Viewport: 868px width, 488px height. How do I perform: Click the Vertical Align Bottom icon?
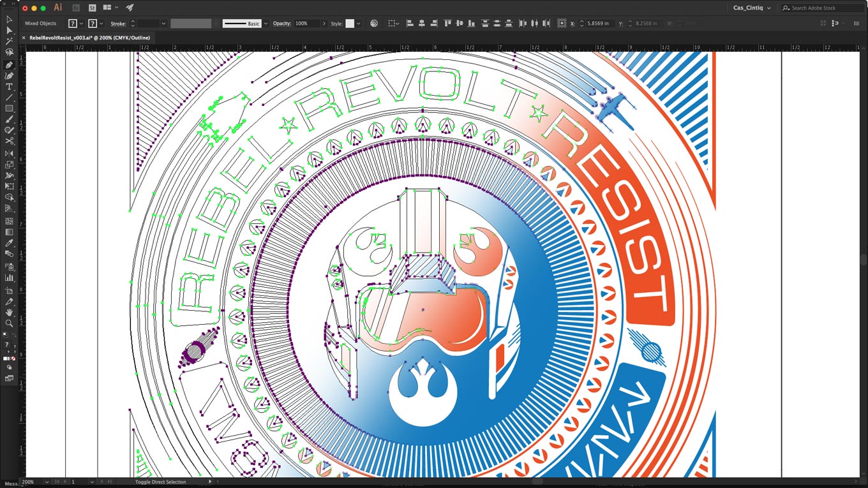click(x=472, y=24)
